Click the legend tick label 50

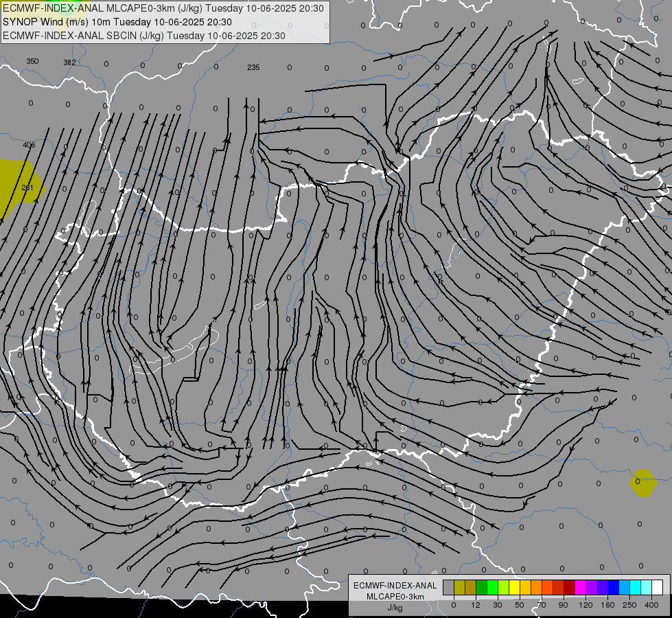point(520,605)
